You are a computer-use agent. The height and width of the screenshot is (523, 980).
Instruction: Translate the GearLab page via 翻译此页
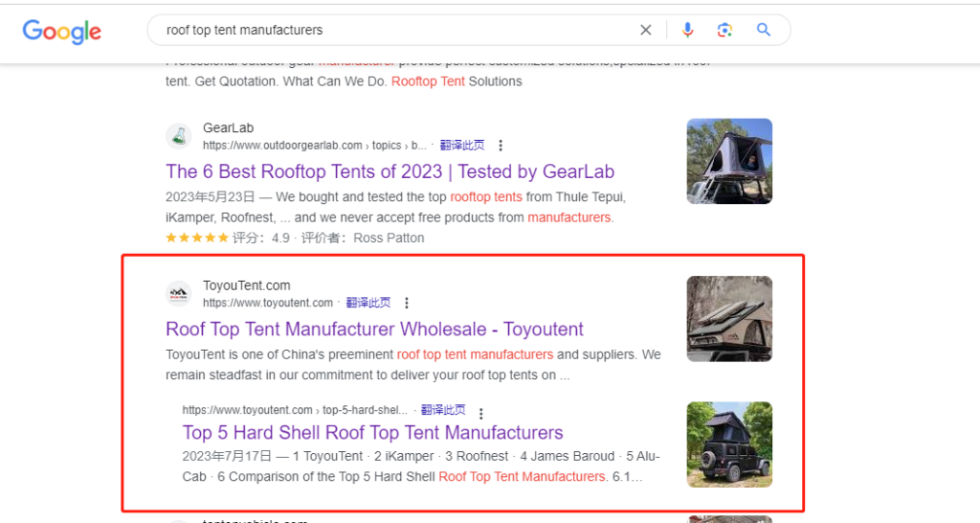[x=462, y=146]
